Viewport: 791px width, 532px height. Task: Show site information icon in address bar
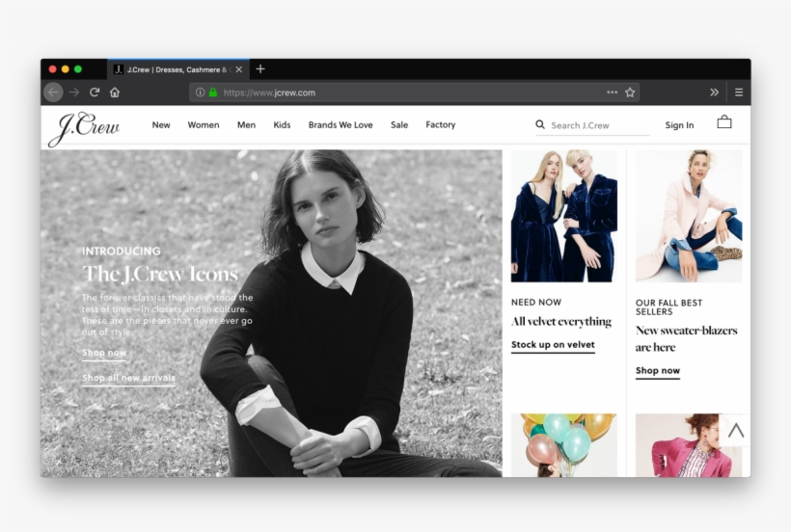click(x=200, y=93)
